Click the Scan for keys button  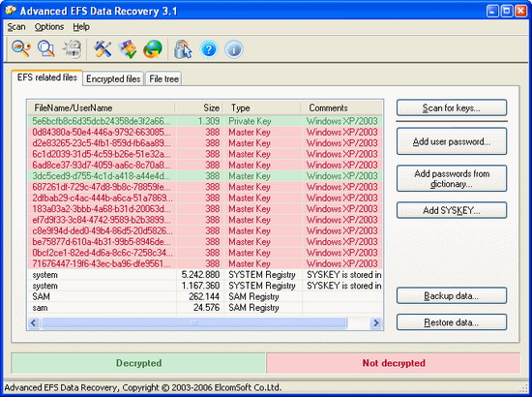tap(452, 107)
